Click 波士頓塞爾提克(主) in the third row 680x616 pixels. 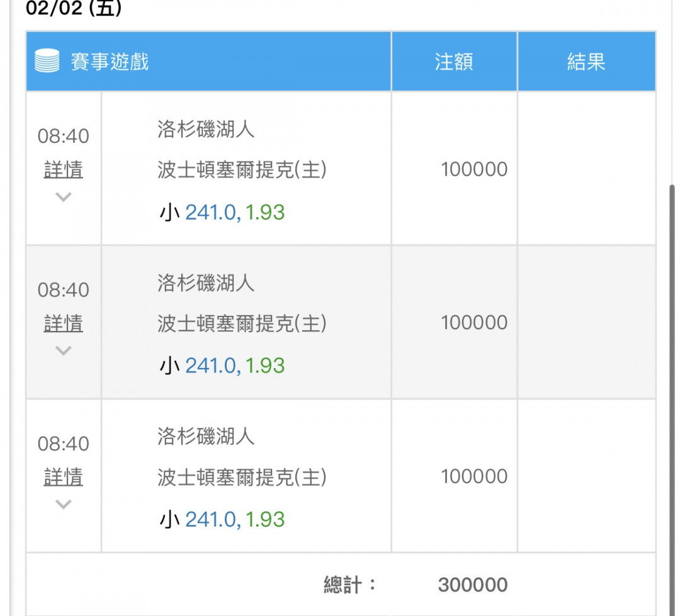pyautogui.click(x=242, y=478)
